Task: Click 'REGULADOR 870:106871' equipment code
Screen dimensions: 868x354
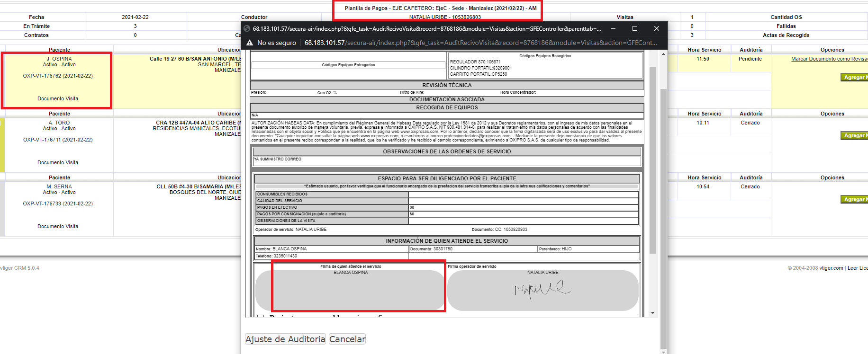Action: [475, 62]
